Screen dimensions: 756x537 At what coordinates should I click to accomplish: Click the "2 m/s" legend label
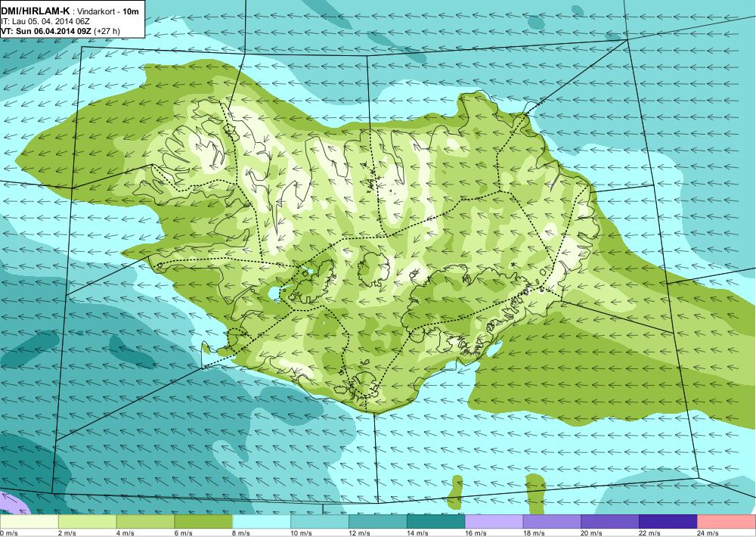69,533
